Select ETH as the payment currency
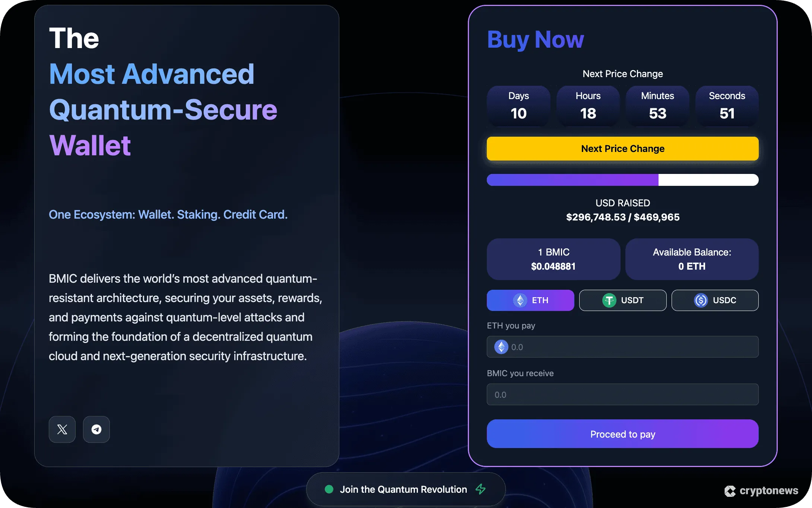 [x=530, y=300]
